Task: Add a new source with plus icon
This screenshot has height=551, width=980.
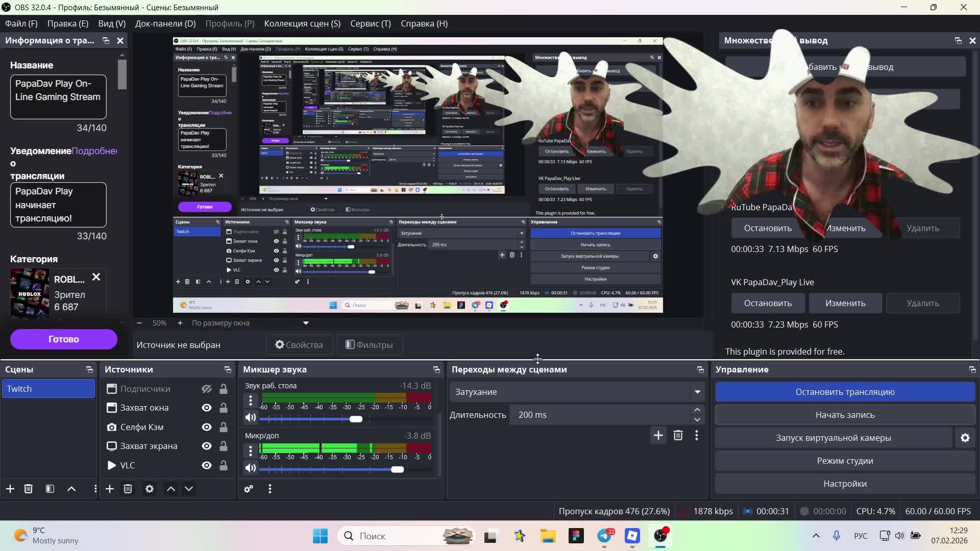Action: (x=110, y=489)
